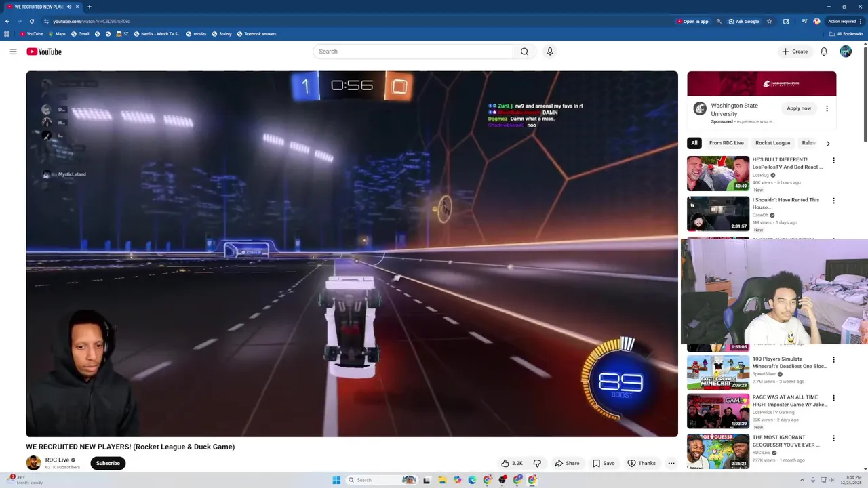Open a new browser tab
The width and height of the screenshot is (868, 488).
pos(89,7)
